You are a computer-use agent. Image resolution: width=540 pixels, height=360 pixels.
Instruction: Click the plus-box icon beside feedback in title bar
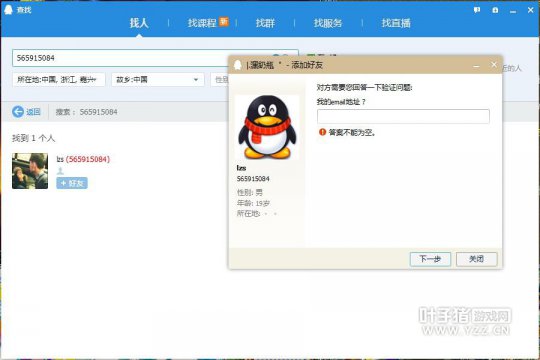coord(495,10)
